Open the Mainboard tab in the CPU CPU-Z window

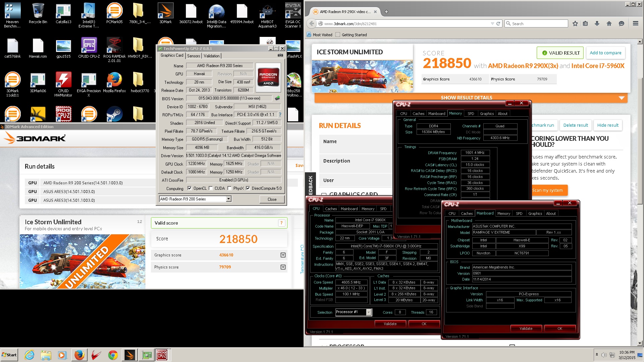[349, 209]
